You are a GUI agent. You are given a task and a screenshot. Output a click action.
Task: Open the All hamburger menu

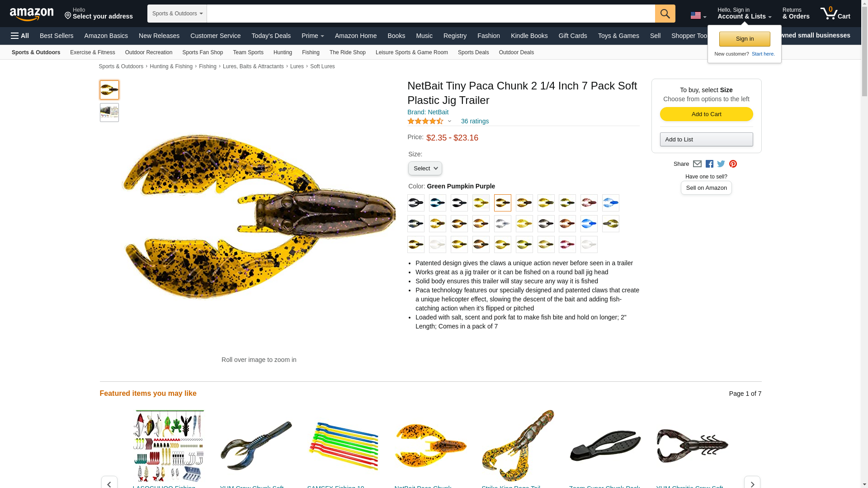click(20, 36)
